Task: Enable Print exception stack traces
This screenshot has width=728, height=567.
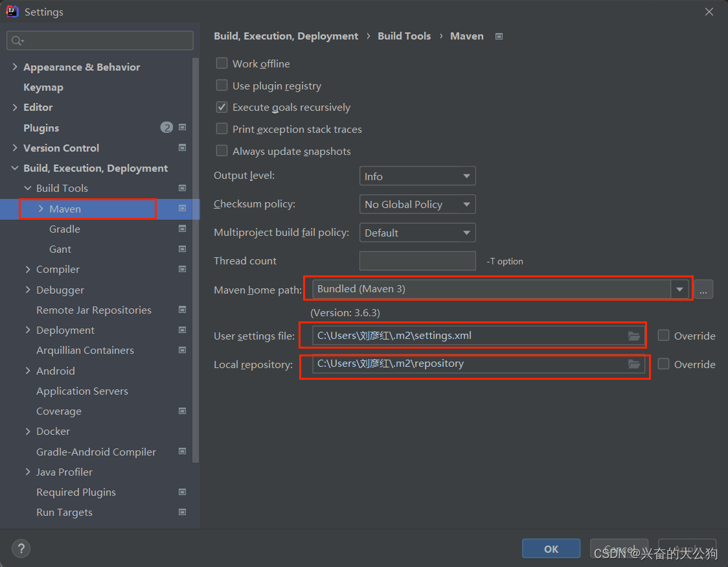Action: [x=222, y=129]
